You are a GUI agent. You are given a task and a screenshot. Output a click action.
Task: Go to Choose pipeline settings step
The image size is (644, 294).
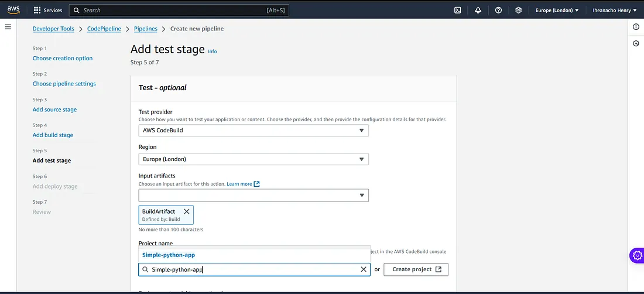pyautogui.click(x=64, y=84)
